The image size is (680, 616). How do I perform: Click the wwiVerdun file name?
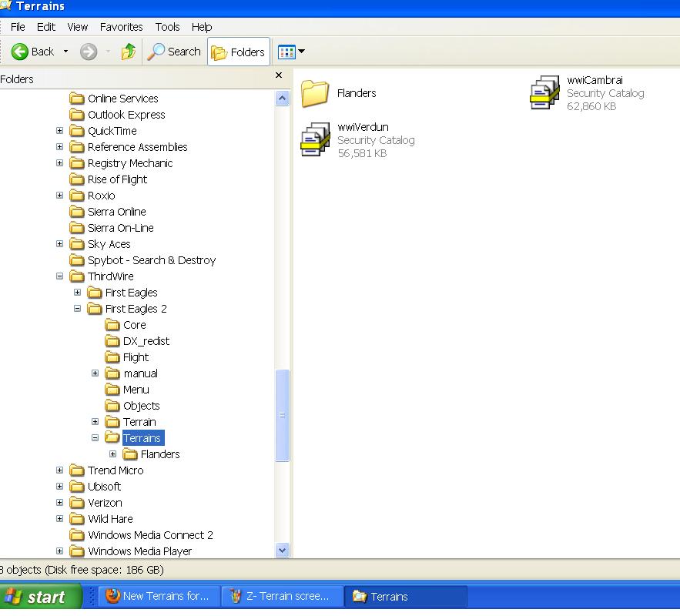point(363,127)
